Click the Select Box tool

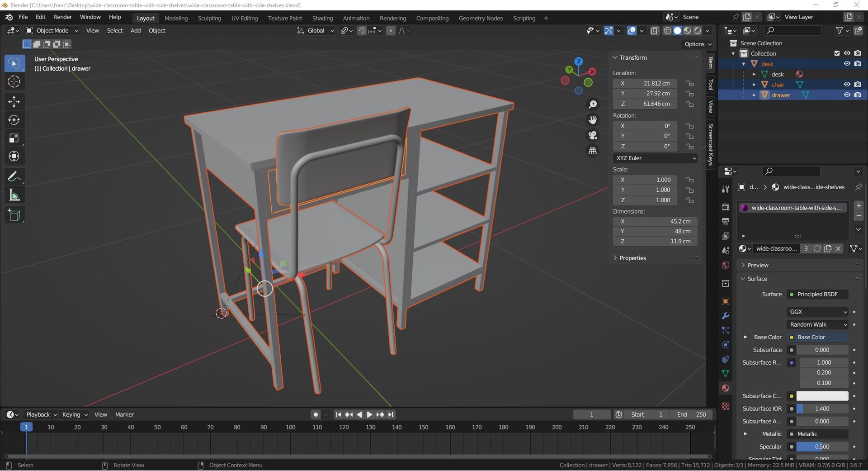click(x=14, y=63)
